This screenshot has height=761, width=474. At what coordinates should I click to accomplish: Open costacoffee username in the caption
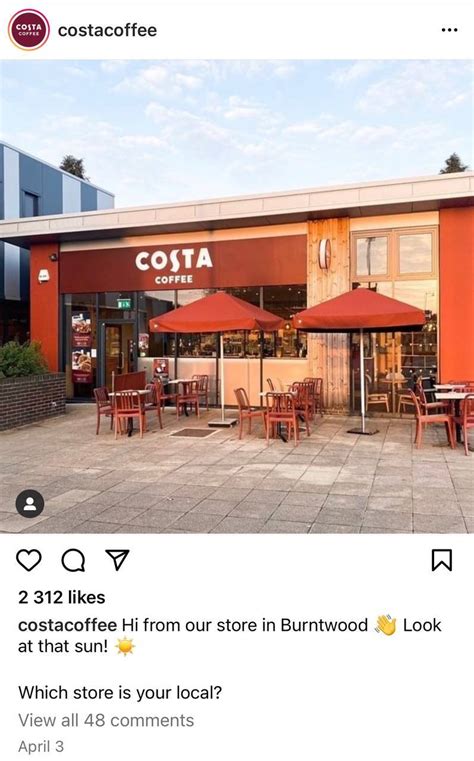click(67, 625)
